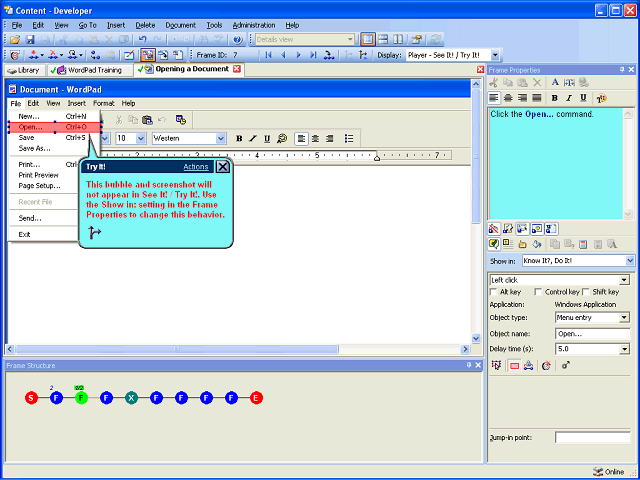The width and height of the screenshot is (640, 480).
Task: Click the Open folder icon in main toolbar
Action: (x=15, y=40)
